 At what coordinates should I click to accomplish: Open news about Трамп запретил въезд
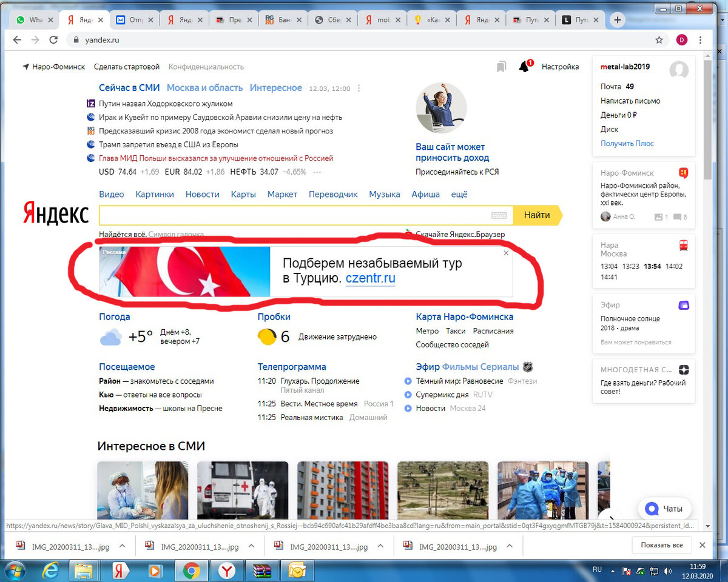pos(168,144)
